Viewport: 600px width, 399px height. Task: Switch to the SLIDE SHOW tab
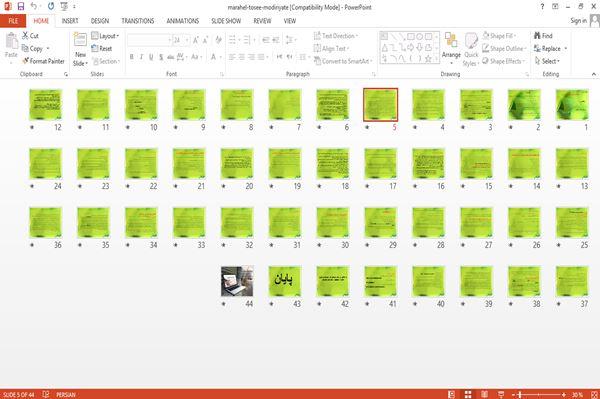[x=226, y=21]
